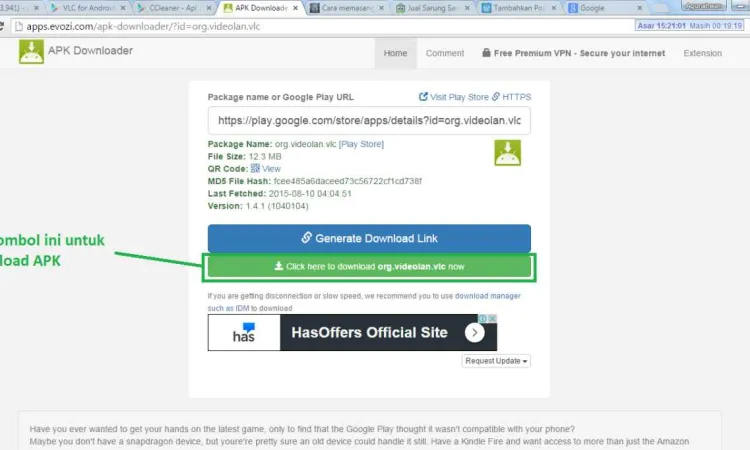Click the green Android download icon beside package details
The width and height of the screenshot is (750, 450).
click(x=507, y=153)
